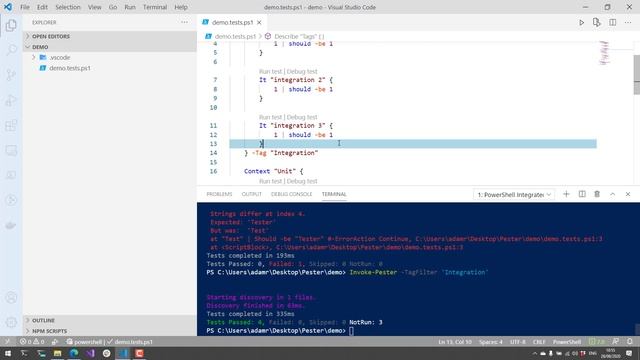Create a new terminal with plus icon
Viewport: 640px width, 360px height.
566,194
